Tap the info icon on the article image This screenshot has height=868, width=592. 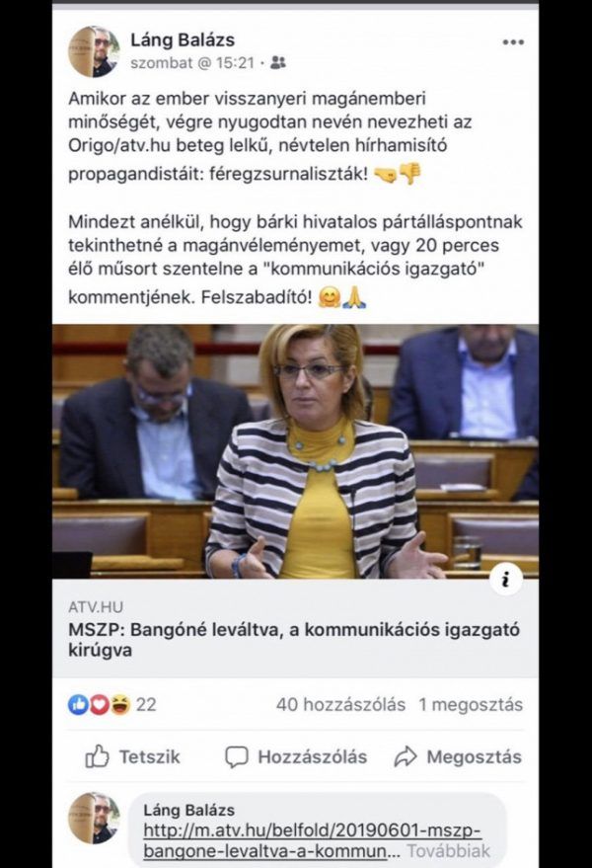[x=505, y=579]
